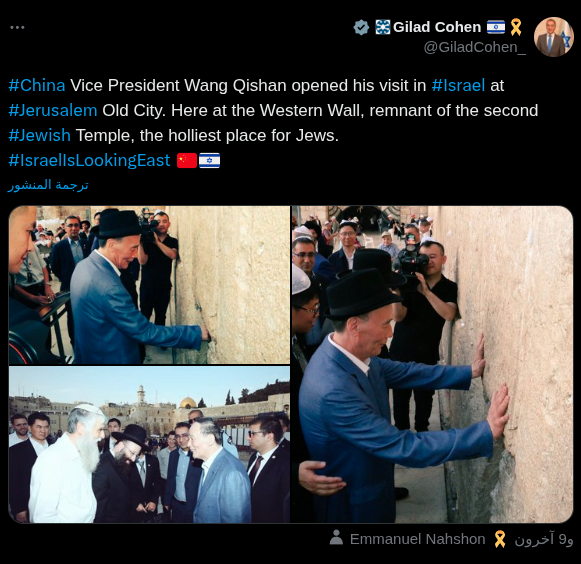Open the #Jerusalem hashtag
The width and height of the screenshot is (581, 564).
[x=53, y=110]
